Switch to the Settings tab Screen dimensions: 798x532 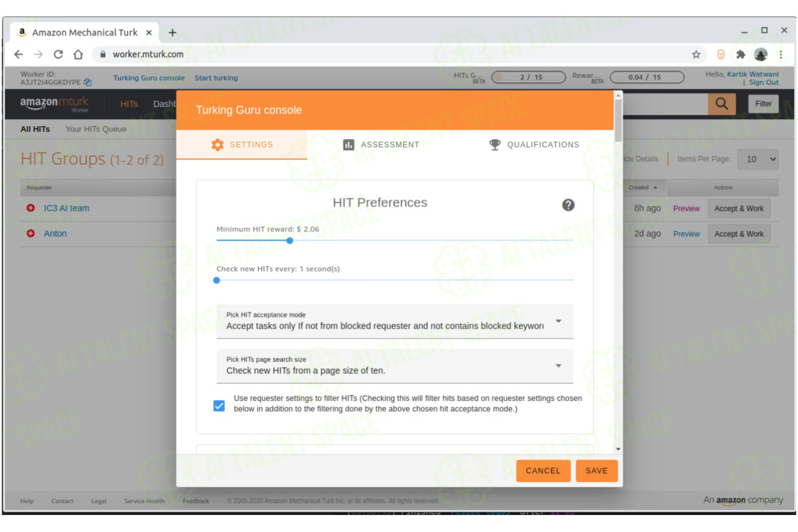(x=242, y=145)
